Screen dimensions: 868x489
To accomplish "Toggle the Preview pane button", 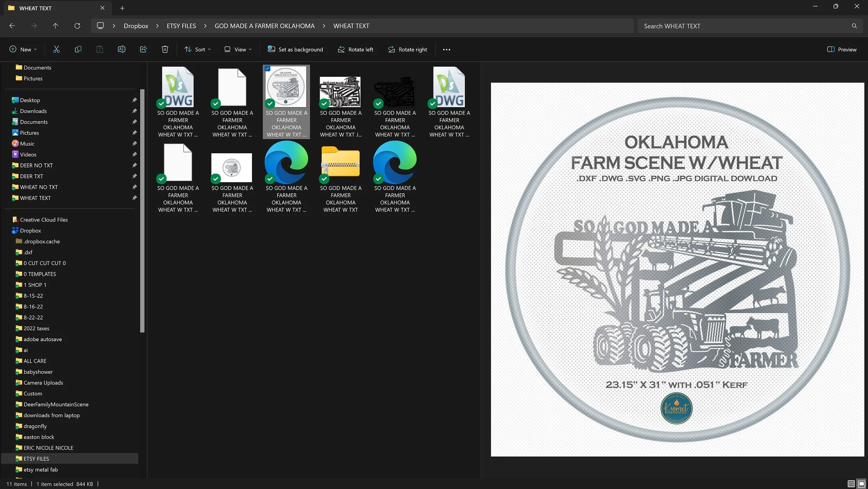I will [842, 49].
